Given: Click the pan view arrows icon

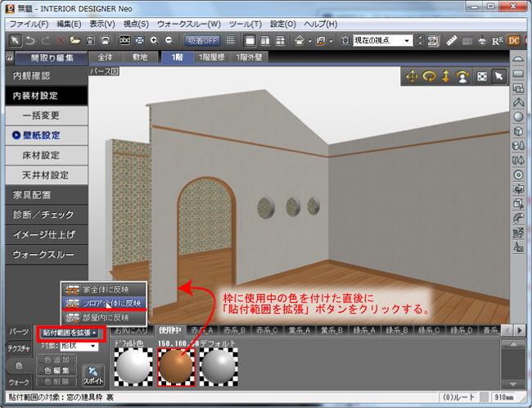Looking at the screenshot, I should pyautogui.click(x=411, y=76).
